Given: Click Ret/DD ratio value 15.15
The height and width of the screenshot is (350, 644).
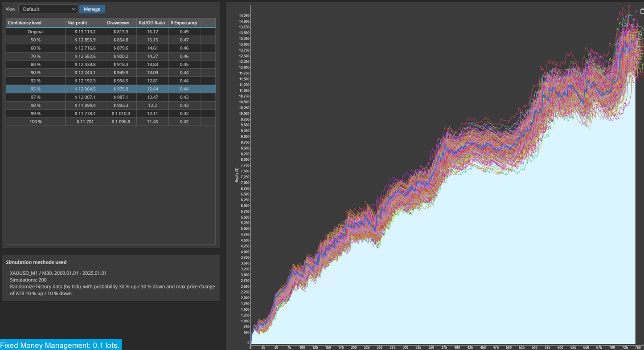Looking at the screenshot, I should pyautogui.click(x=152, y=40).
